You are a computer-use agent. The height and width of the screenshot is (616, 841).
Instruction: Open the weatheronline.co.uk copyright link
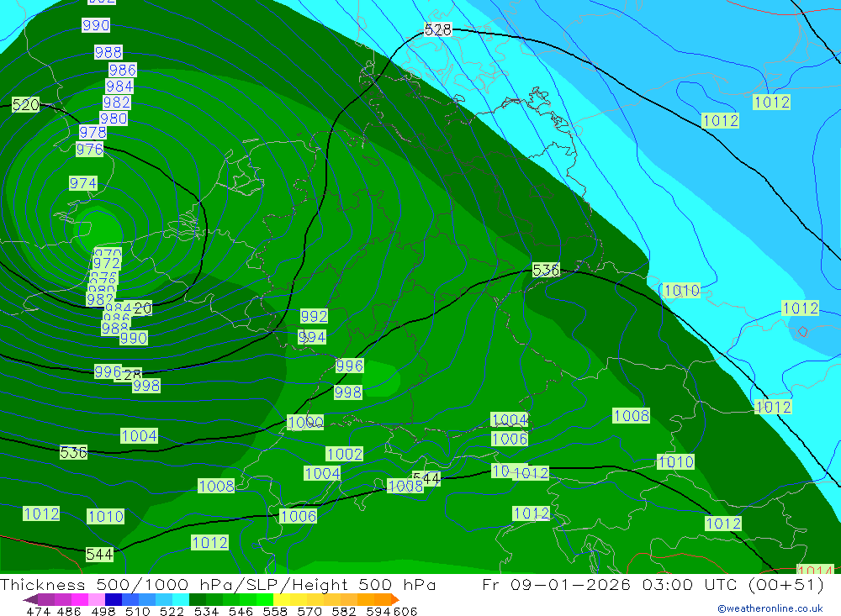pyautogui.click(x=770, y=608)
